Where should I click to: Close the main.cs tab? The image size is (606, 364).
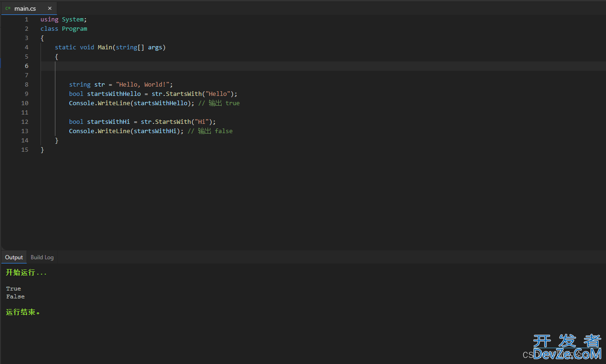(x=50, y=8)
